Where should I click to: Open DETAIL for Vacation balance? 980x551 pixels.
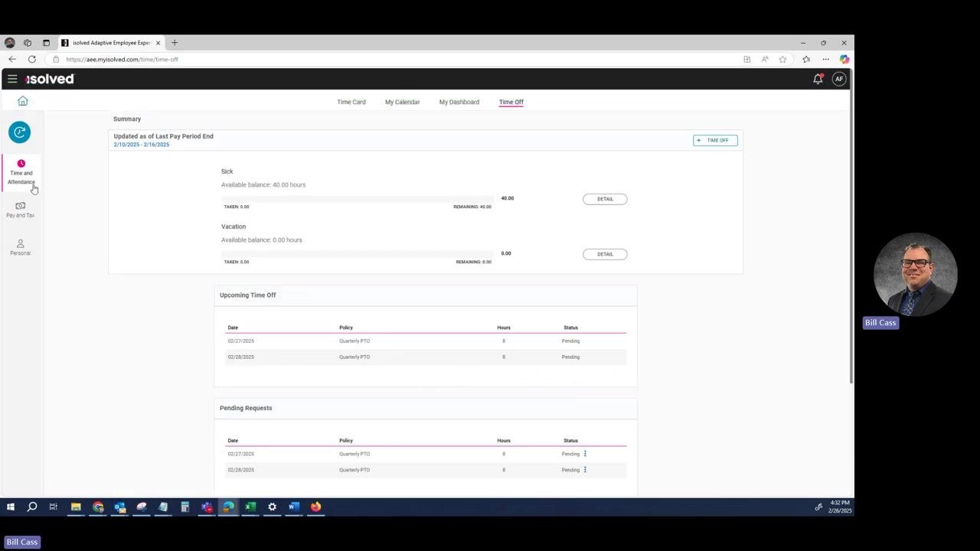[x=605, y=254]
